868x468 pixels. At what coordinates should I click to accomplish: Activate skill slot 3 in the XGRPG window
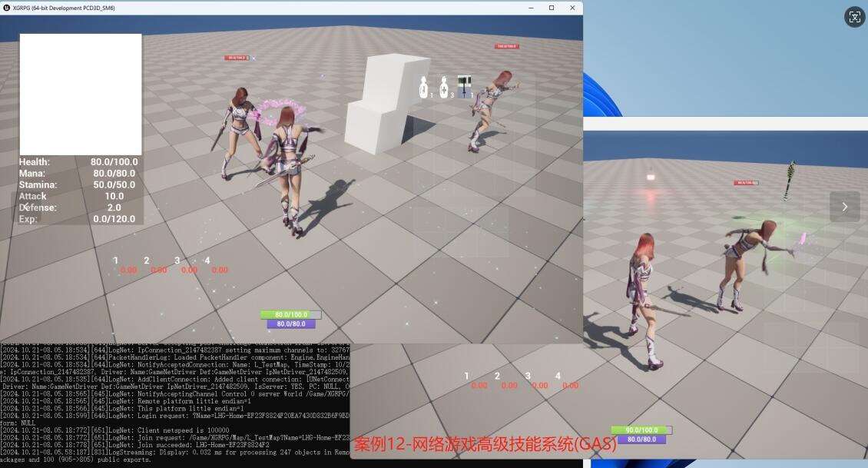click(177, 261)
